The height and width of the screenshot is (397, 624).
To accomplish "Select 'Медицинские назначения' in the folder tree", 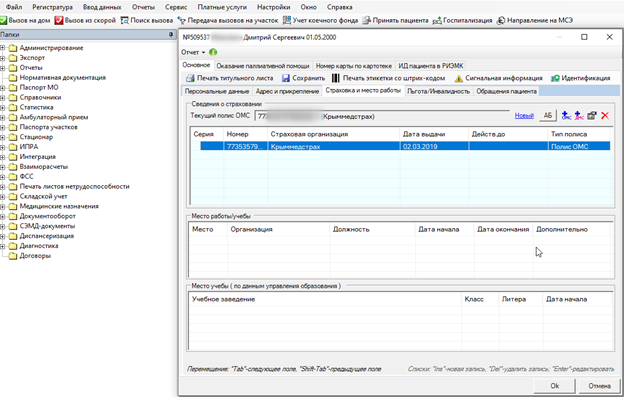I will [59, 206].
